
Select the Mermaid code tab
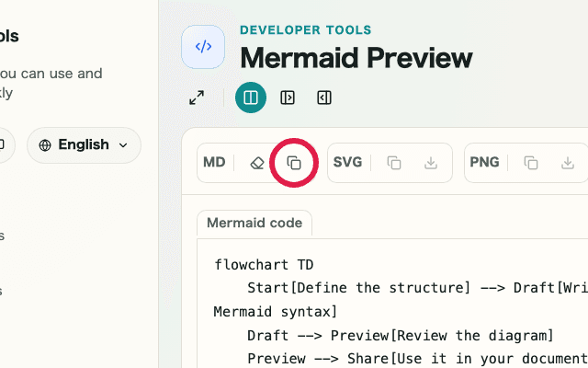254,223
